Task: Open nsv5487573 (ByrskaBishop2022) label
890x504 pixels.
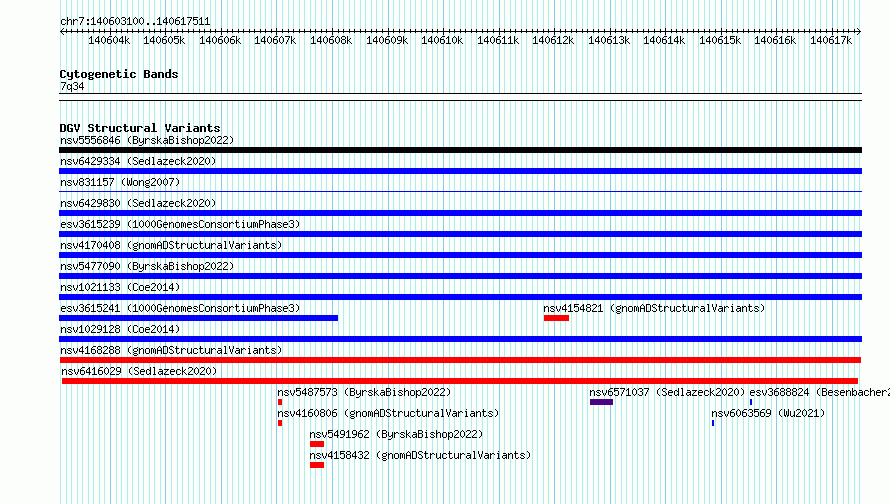Action: (364, 392)
